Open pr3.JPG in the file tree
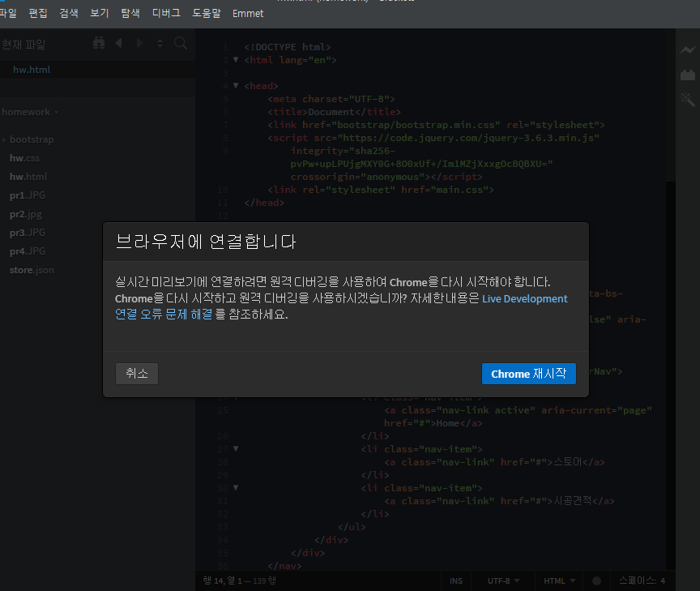Viewport: 700px width, 591px height. (28, 233)
